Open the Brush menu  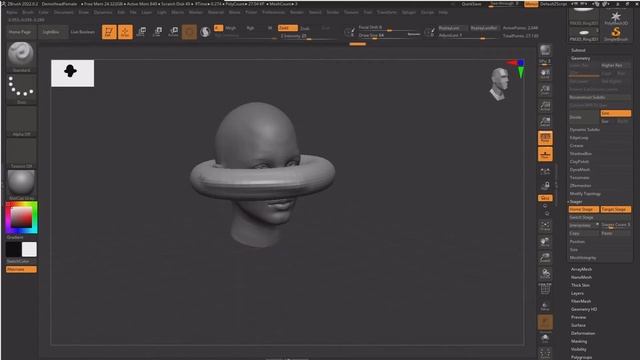pos(28,12)
